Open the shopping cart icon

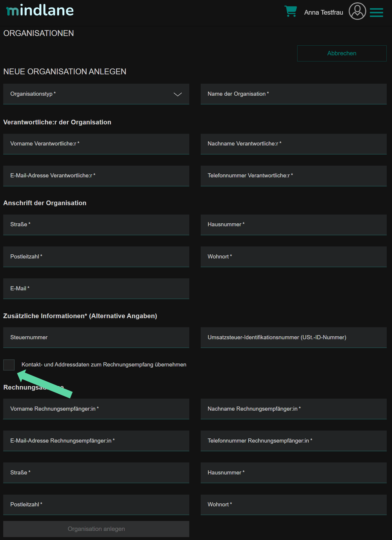point(290,11)
